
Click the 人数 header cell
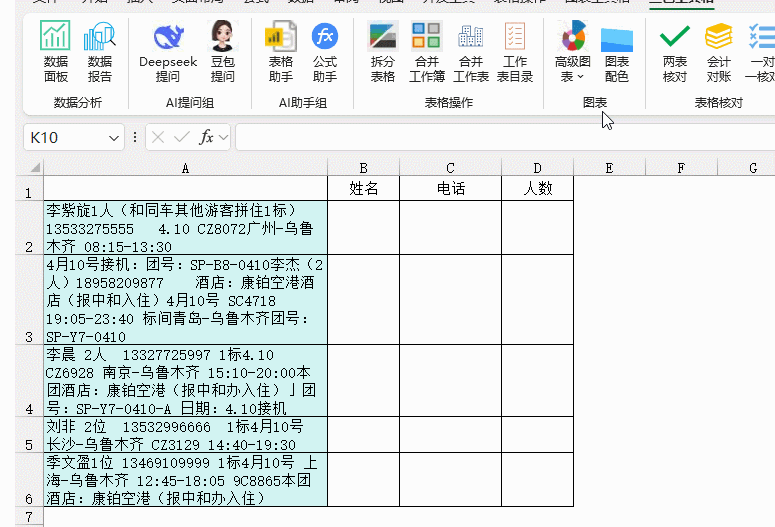(x=537, y=188)
